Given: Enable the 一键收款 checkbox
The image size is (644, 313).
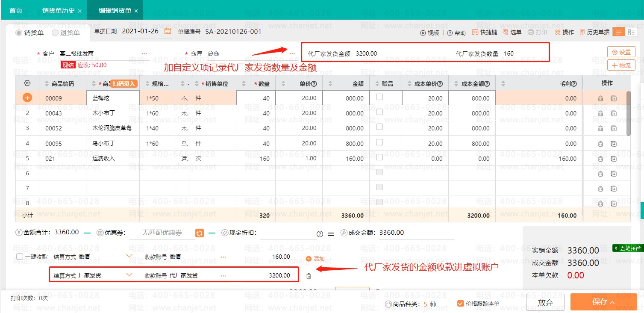Looking at the screenshot, I should tap(20, 257).
